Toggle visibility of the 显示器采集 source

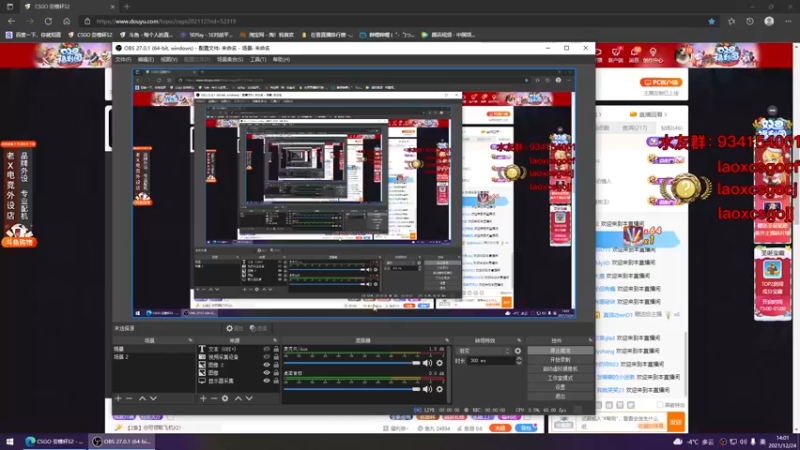(x=266, y=381)
